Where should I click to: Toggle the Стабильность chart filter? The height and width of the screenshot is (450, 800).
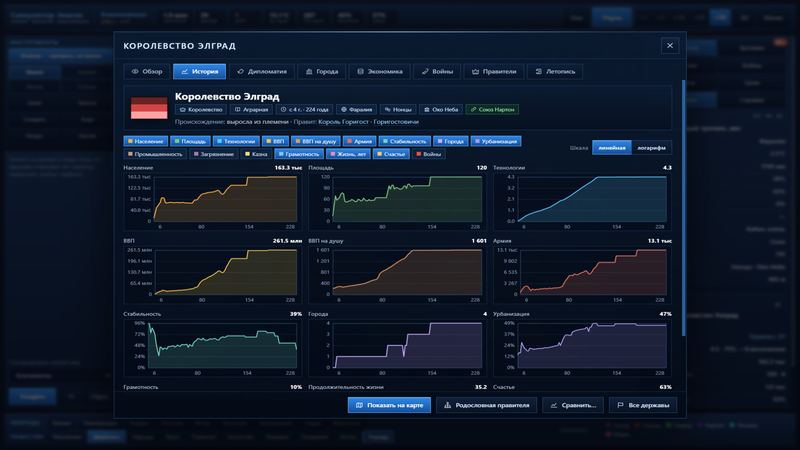(x=405, y=141)
